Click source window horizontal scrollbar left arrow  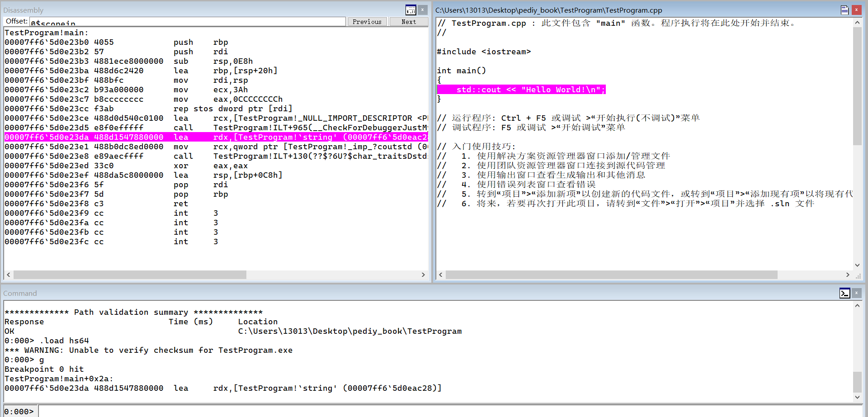click(441, 275)
